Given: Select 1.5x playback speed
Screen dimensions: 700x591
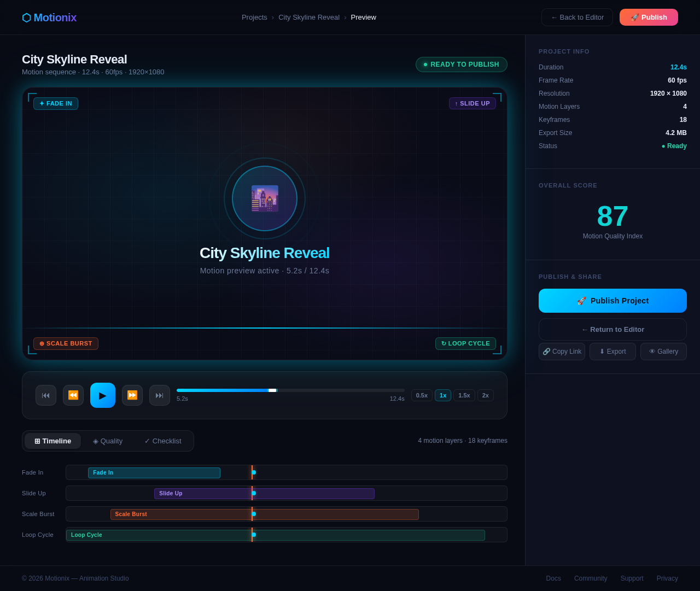Looking at the screenshot, I should tap(464, 395).
